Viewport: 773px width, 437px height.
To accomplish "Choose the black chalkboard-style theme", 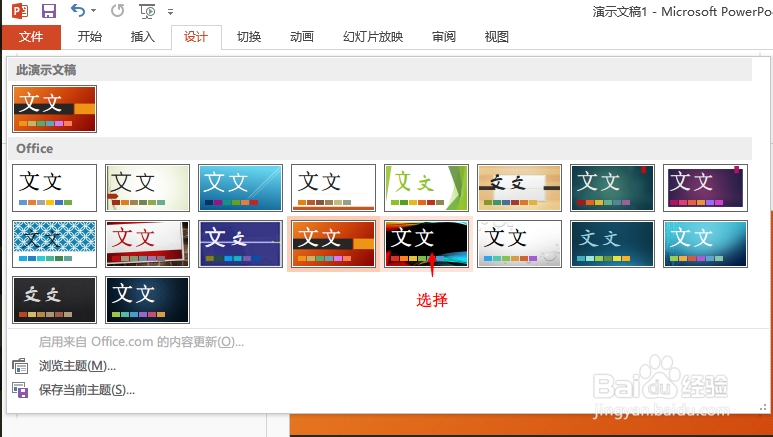I will [x=55, y=300].
